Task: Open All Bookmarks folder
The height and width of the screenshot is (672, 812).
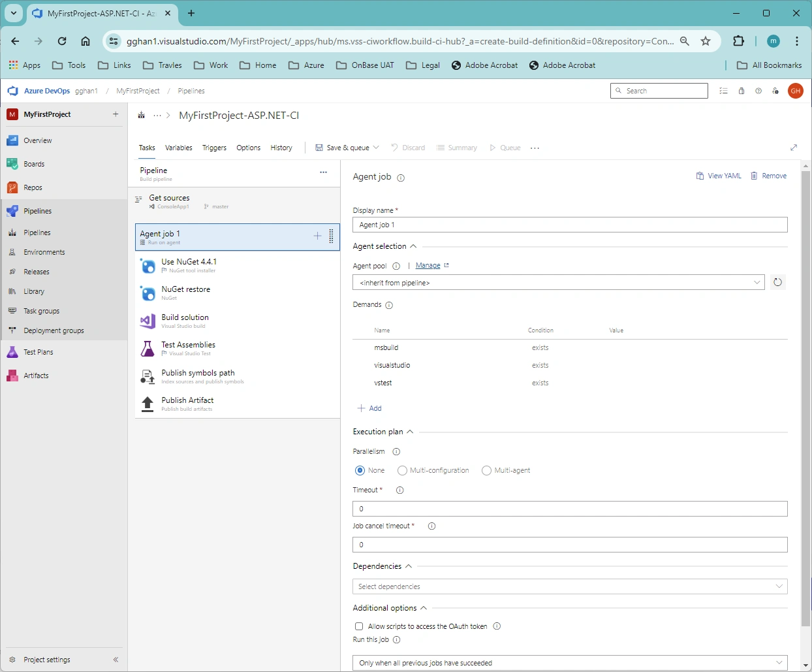Action: pos(769,65)
